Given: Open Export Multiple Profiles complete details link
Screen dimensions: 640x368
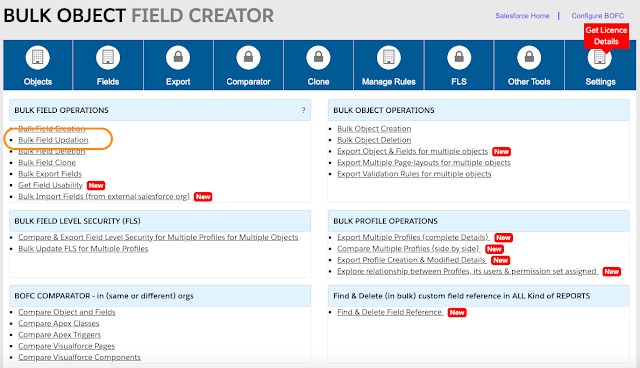Looking at the screenshot, I should click(x=413, y=237).
